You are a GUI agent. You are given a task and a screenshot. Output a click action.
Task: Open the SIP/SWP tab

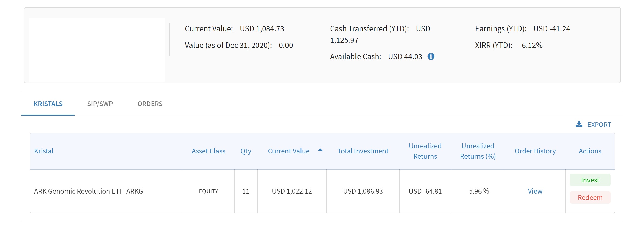[100, 104]
